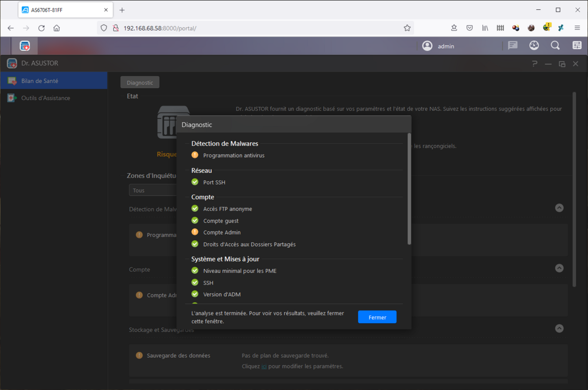Click the check icon beside Version d'ADM
This screenshot has height=390, width=588.
click(x=195, y=294)
